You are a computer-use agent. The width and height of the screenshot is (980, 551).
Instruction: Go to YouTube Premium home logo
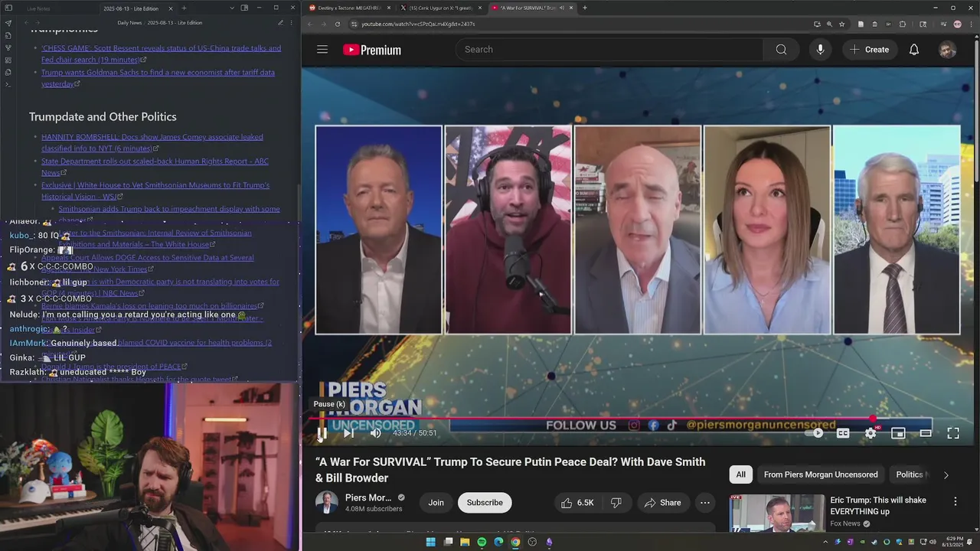point(372,50)
